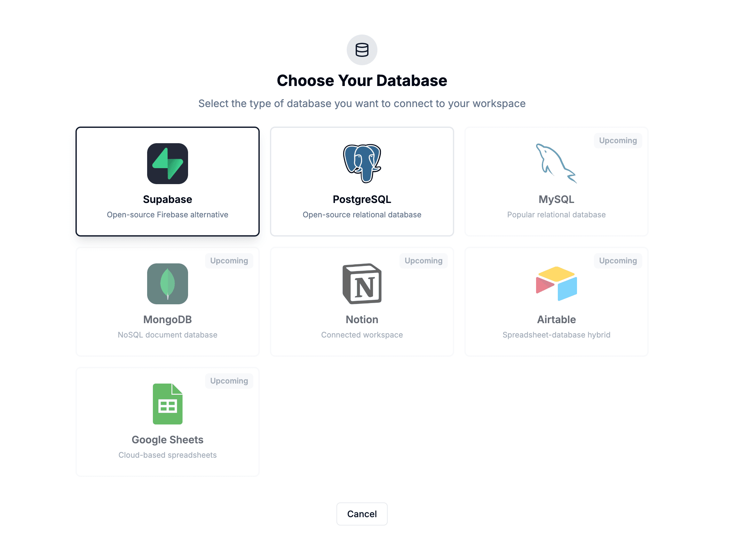Click the Notion N logo
751x560 pixels.
coord(362,284)
